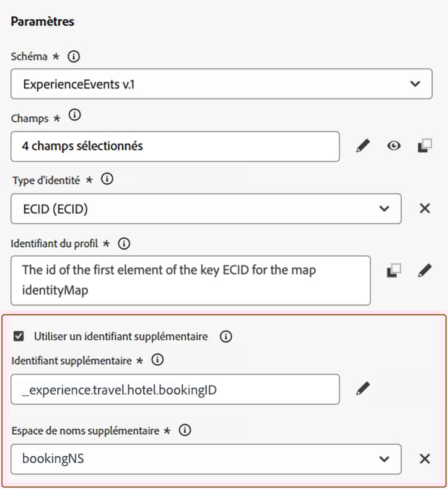Screen dimensions: 448x489
Task: Click info icon beside Identifiant du profil
Action: tap(124, 243)
